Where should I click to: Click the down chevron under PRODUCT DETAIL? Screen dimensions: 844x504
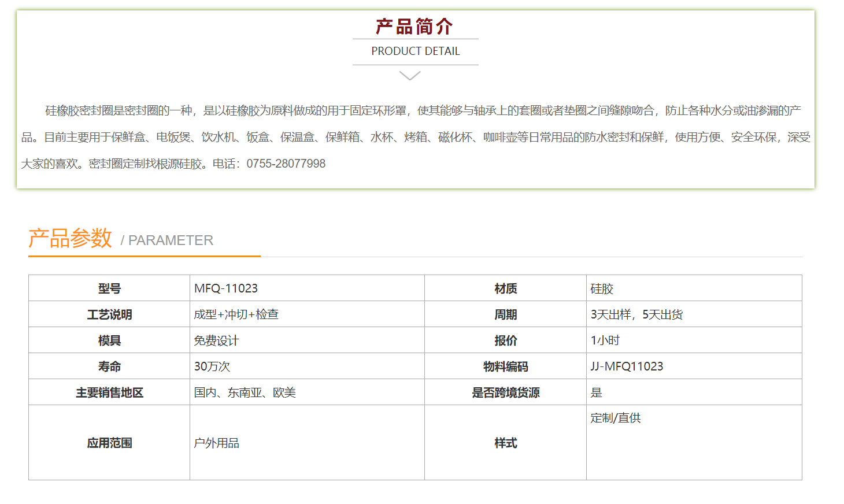[410, 76]
